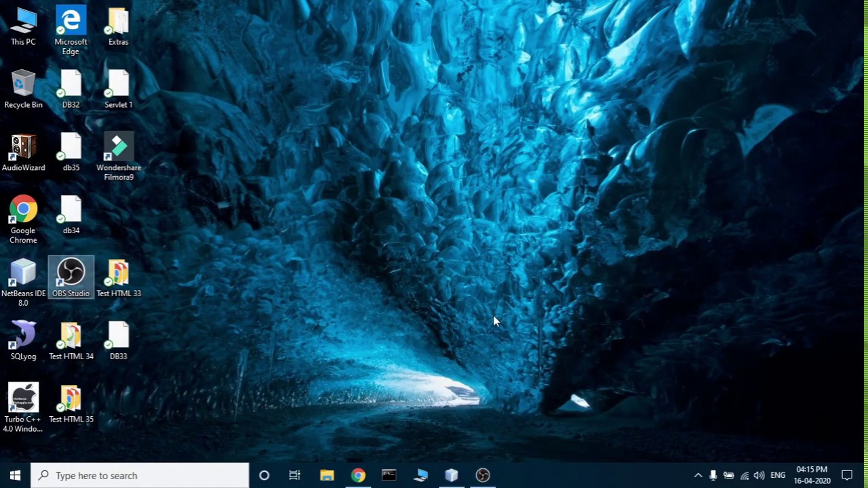The height and width of the screenshot is (488, 868).
Task: Open the volume speaker tray icon
Action: [759, 475]
